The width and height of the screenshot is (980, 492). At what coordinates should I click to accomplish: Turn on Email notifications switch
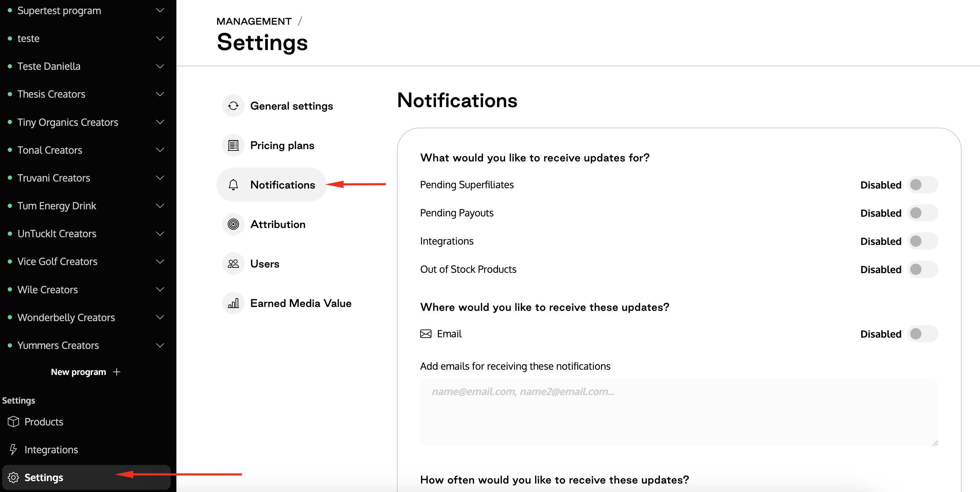[x=923, y=334]
